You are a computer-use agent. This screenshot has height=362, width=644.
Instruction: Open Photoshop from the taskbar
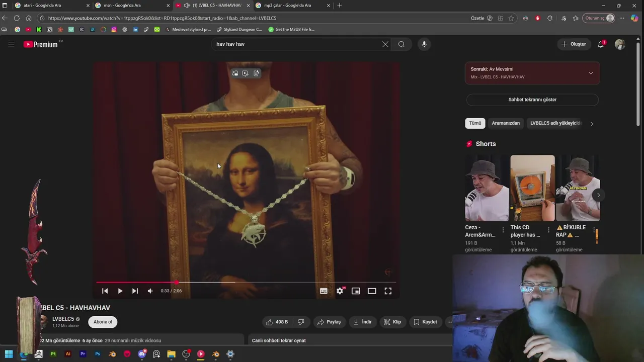(98, 354)
